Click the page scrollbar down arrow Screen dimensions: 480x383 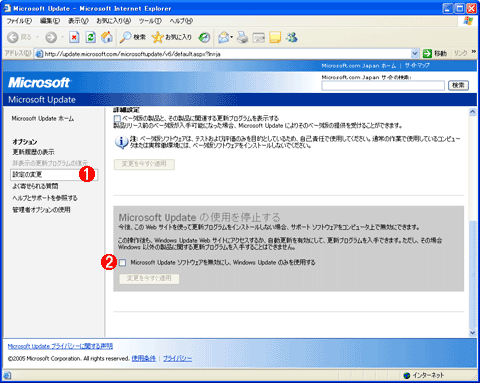[x=473, y=333]
